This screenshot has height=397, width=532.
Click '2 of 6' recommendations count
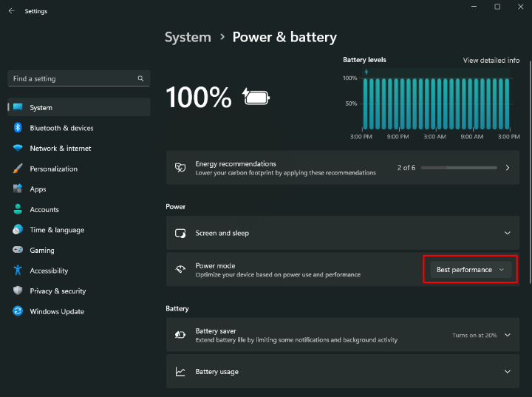click(x=406, y=168)
